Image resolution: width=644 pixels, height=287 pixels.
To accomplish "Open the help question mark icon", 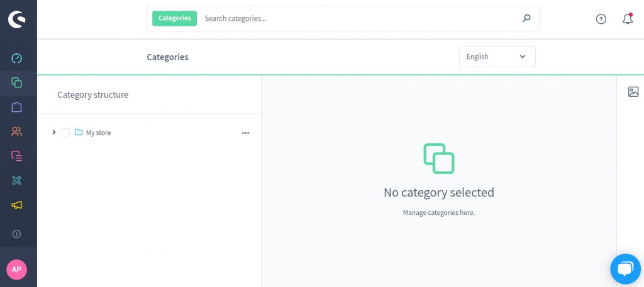I will click(x=601, y=19).
